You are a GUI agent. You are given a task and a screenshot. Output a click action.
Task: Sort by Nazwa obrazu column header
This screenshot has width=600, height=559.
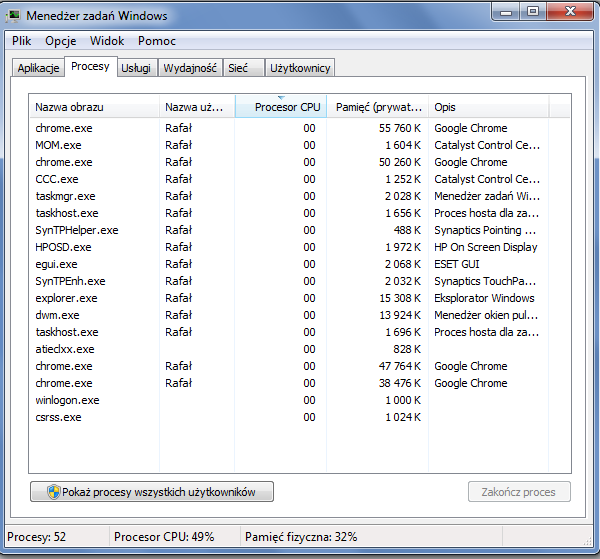coord(94,107)
